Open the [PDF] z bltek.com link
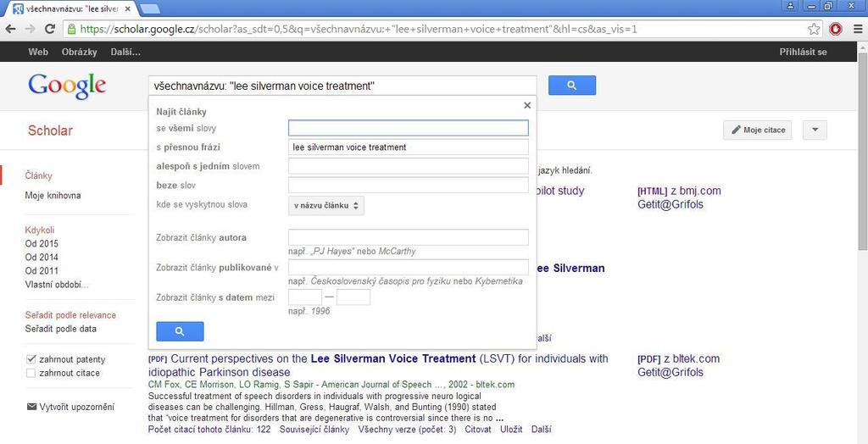 (679, 358)
